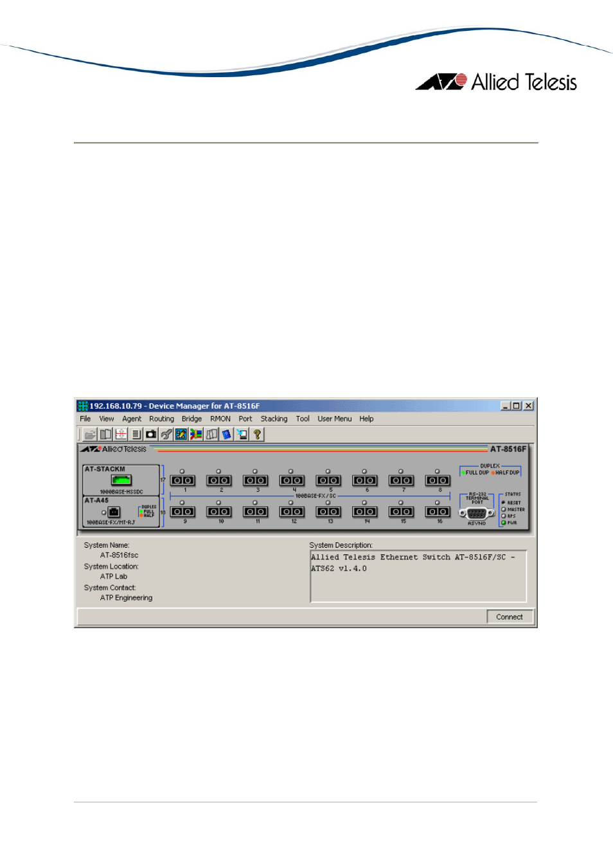
Task: Click the green PWR status LED
Action: (503, 523)
